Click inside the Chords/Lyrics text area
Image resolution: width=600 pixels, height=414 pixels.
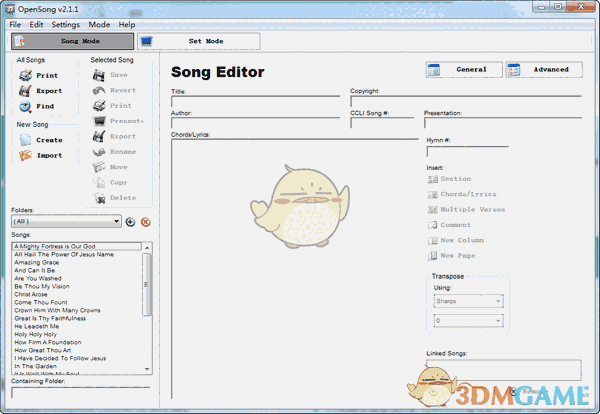point(295,269)
